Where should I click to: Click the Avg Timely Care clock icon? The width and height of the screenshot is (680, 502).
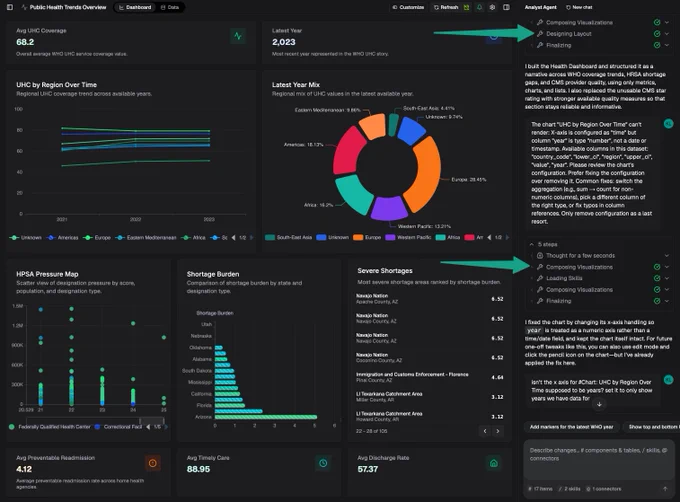(x=323, y=463)
